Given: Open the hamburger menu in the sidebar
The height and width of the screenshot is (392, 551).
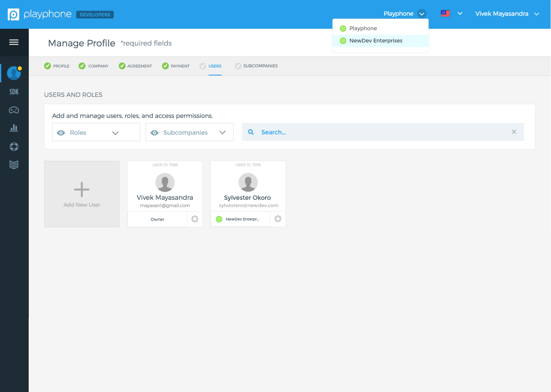Looking at the screenshot, I should 14,42.
